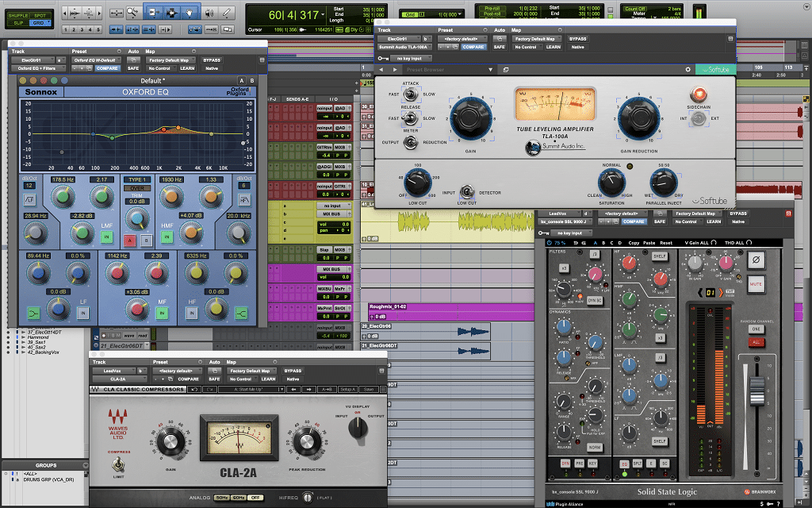Click preset browser back arrow in TLA-100A
The width and height of the screenshot is (812, 508).
point(381,70)
